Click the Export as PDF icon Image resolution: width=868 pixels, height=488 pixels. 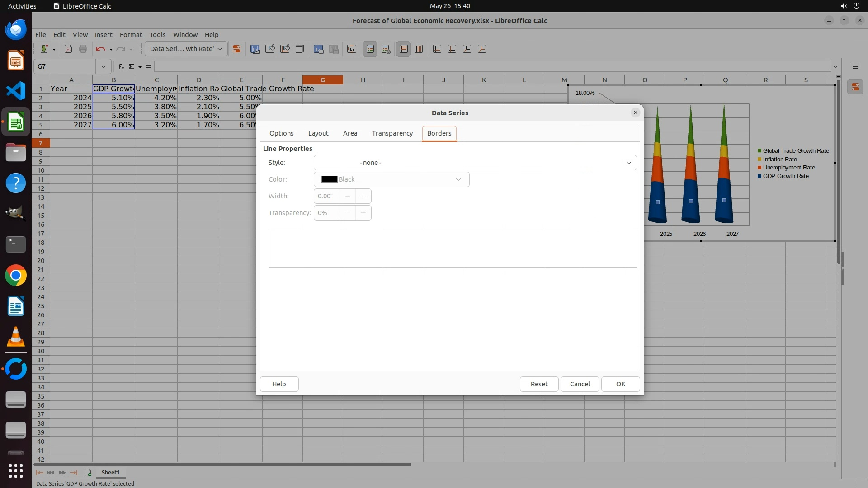coord(68,49)
